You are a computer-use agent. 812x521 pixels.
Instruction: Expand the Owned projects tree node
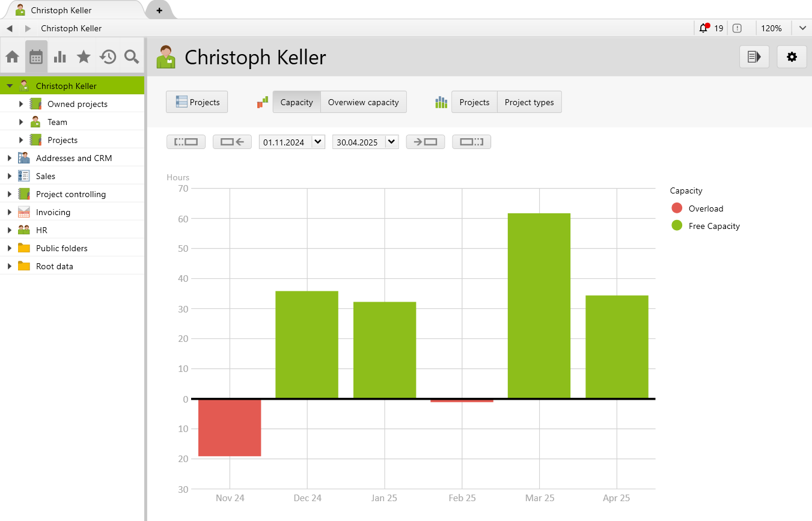click(21, 104)
